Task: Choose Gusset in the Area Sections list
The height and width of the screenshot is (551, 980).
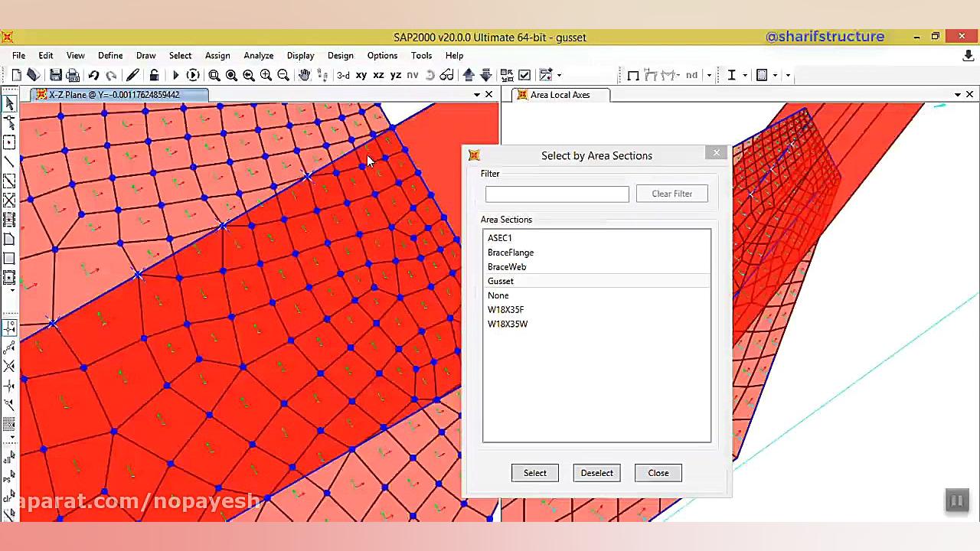Action: 501,281
